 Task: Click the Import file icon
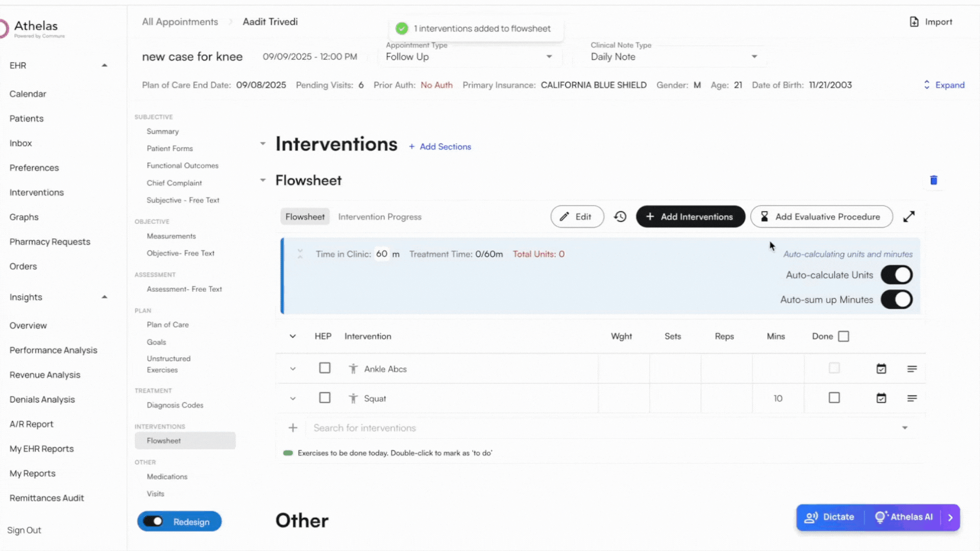point(914,22)
